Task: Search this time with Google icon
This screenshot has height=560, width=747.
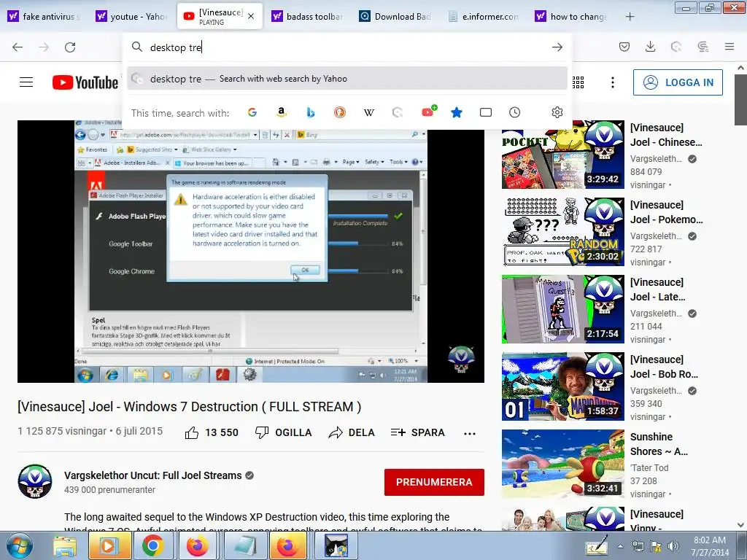Action: [252, 112]
